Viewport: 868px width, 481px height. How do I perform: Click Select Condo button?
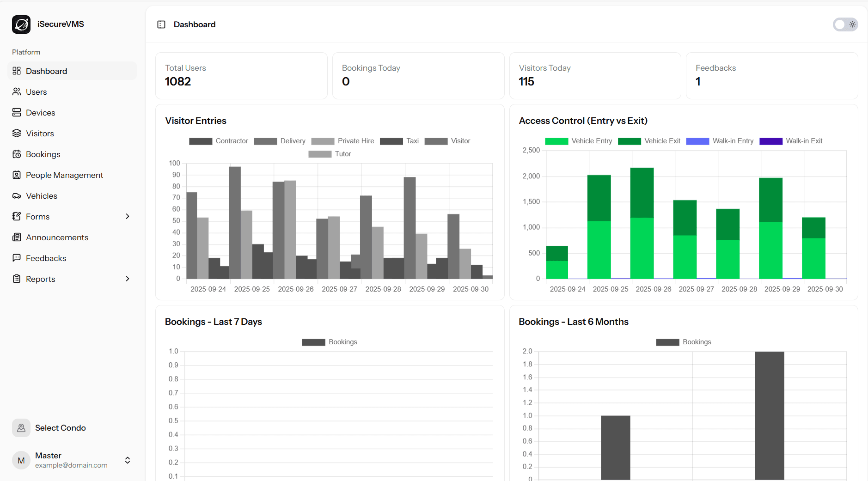60,428
